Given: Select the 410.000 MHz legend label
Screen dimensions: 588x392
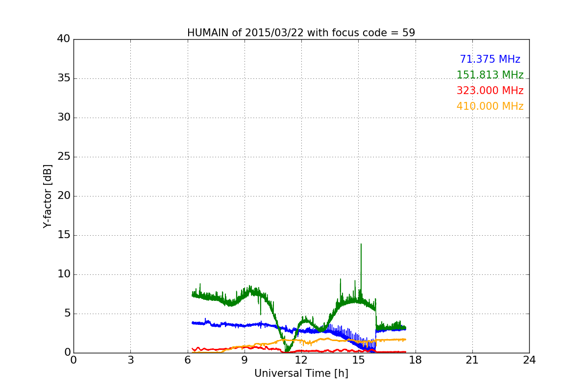Looking at the screenshot, I should (x=490, y=106).
